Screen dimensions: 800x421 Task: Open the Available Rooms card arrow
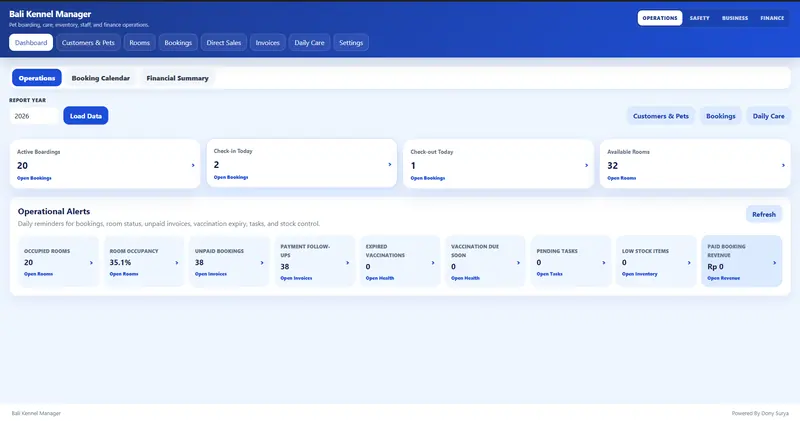click(x=783, y=165)
